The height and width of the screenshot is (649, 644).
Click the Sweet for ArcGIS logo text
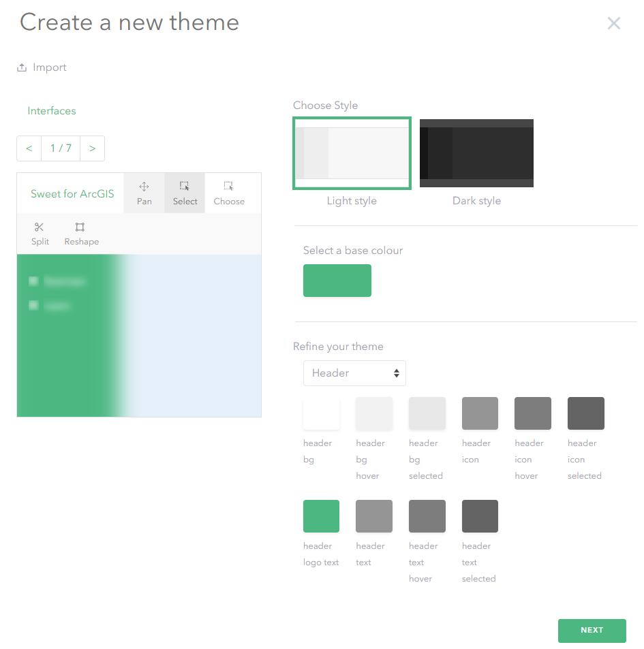72,194
